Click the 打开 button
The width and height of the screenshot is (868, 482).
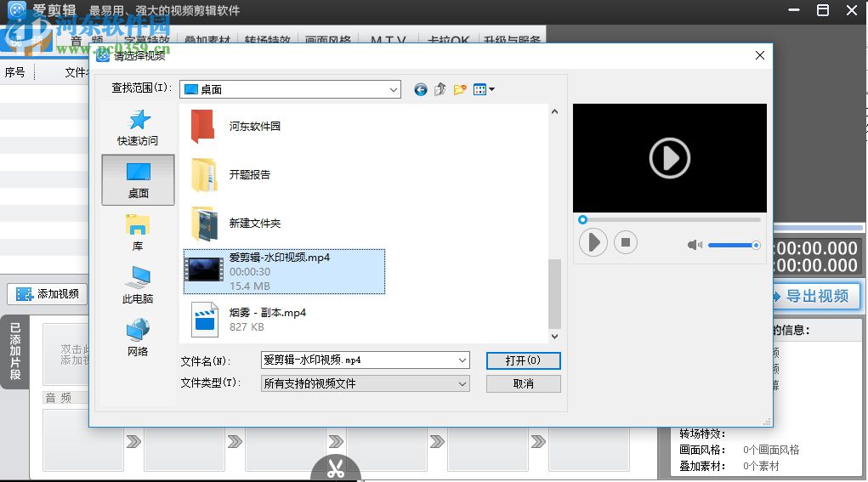(x=523, y=360)
